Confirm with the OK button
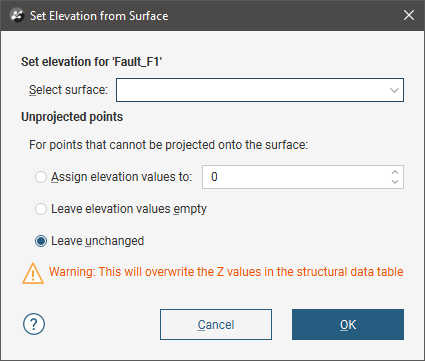The width and height of the screenshot is (425, 361). (x=348, y=325)
